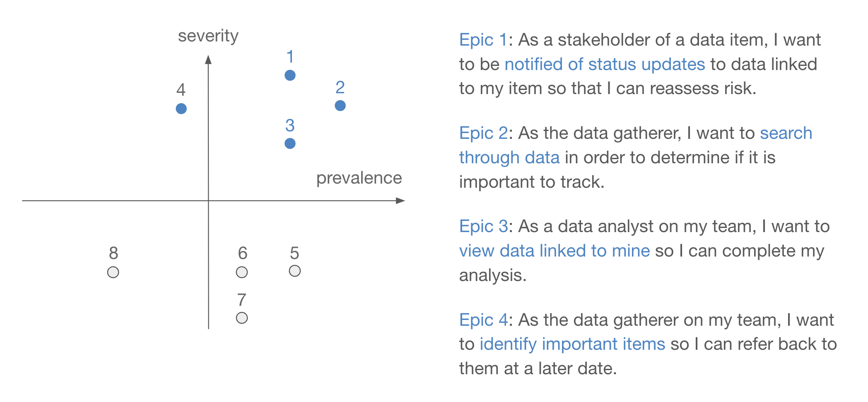
Task: Click the gray circle labeled 6
Action: coord(242,272)
